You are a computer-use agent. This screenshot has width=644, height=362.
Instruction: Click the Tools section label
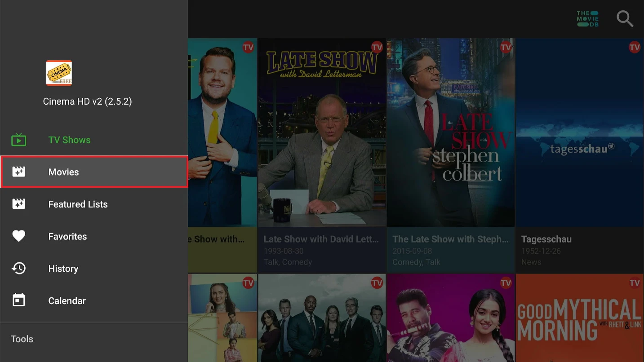pyautogui.click(x=22, y=339)
